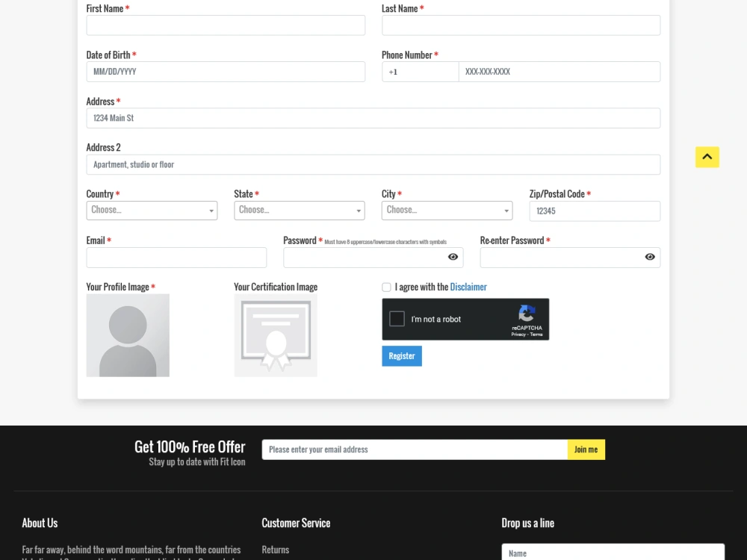Click the Stay up to date with Fit Icon text
The width and height of the screenshot is (747, 560).
coord(196,462)
